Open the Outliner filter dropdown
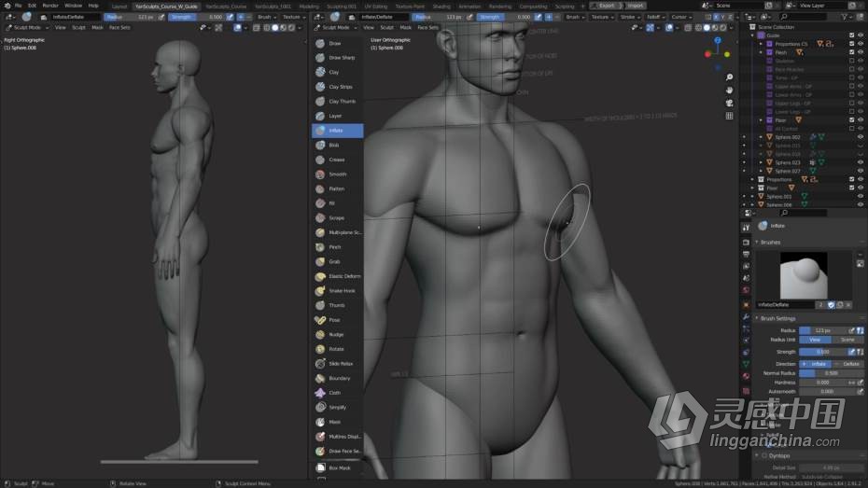 pos(847,17)
